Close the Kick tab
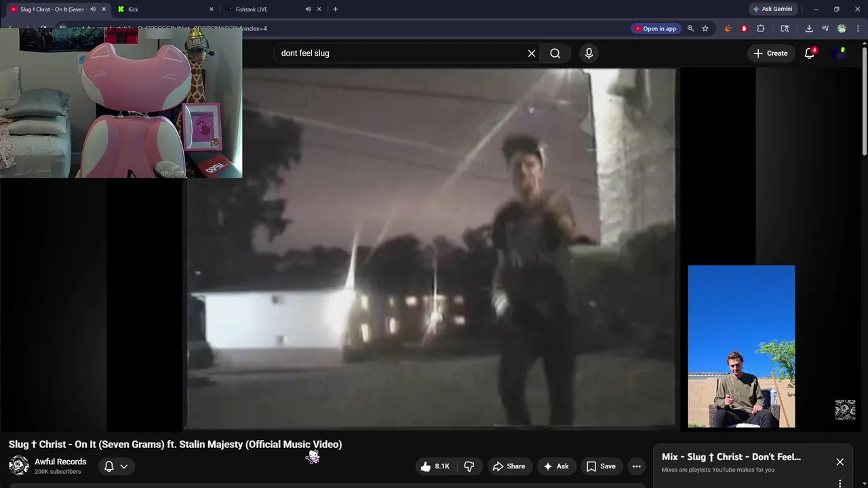 point(212,9)
